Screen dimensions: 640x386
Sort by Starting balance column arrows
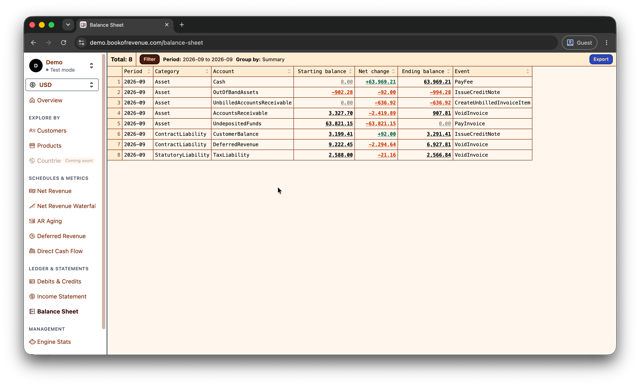click(350, 71)
